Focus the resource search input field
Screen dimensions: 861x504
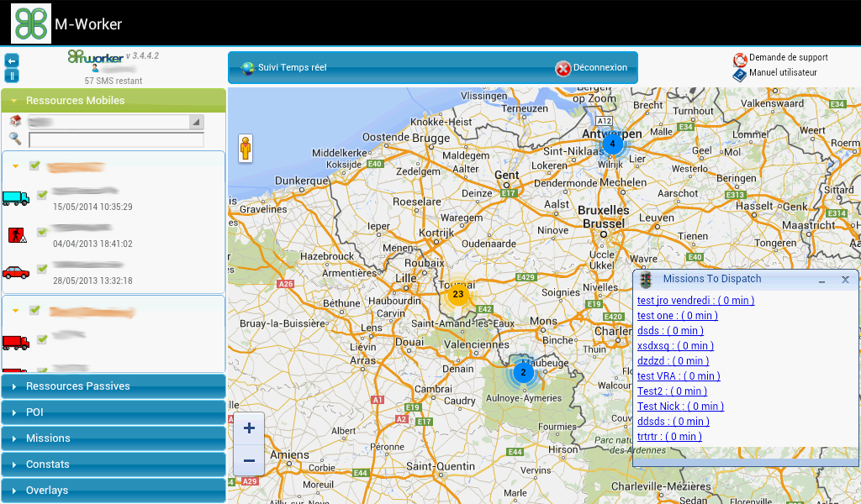coord(116,139)
